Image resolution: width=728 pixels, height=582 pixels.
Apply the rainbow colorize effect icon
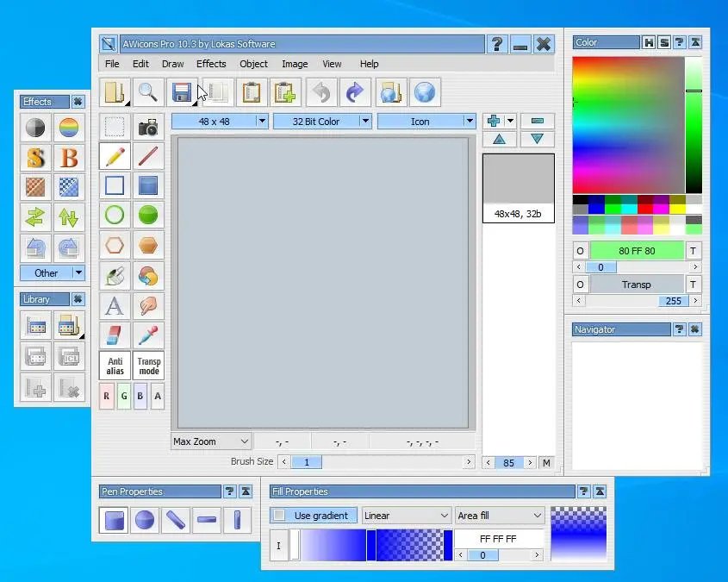coord(69,128)
